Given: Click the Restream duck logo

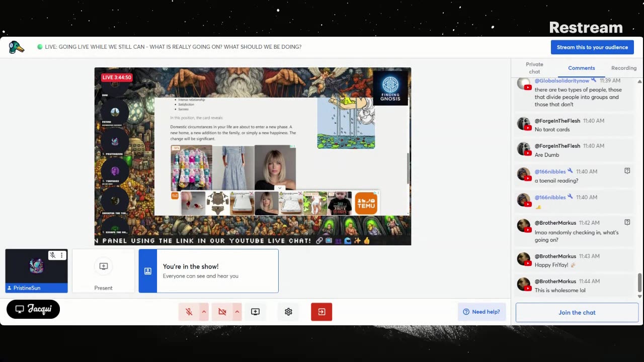Looking at the screenshot, I should pos(17,47).
